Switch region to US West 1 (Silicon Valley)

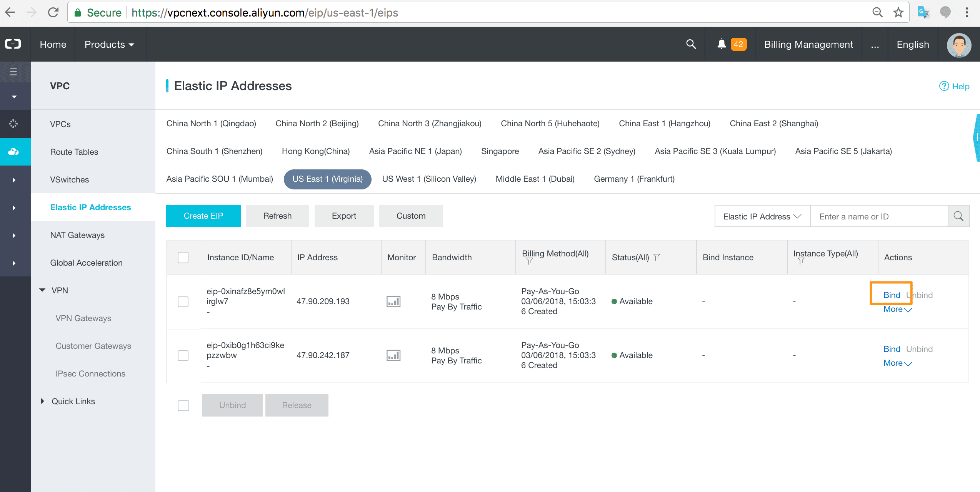429,179
